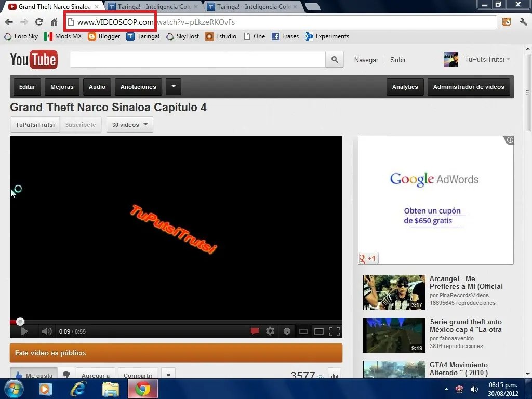Viewport: 532px width, 399px height.
Task: Click the Editar button
Action: click(27, 87)
